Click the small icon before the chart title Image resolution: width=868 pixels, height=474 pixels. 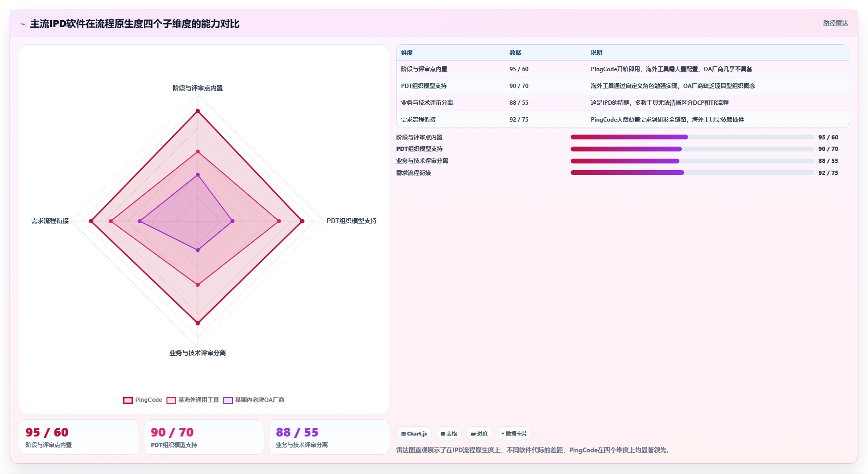click(x=23, y=24)
